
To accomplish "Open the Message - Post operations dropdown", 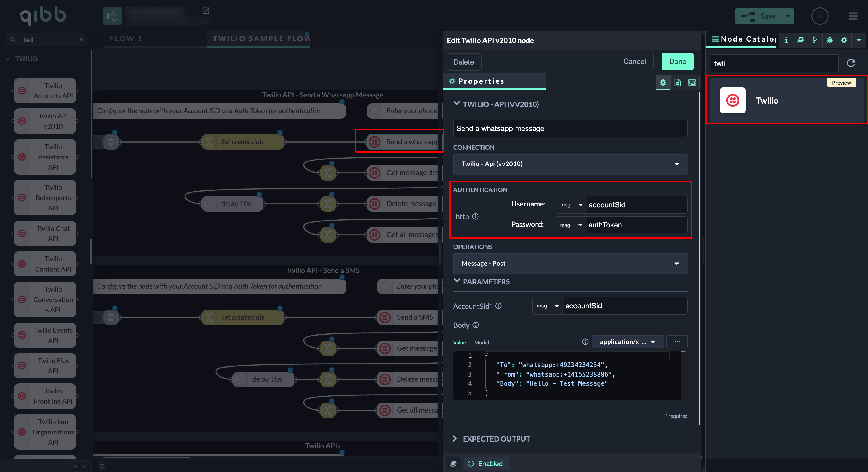I will [x=570, y=263].
